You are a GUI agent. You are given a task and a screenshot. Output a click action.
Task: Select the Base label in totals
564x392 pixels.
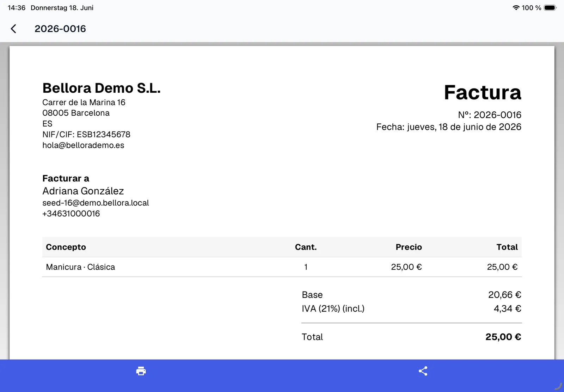tap(312, 295)
